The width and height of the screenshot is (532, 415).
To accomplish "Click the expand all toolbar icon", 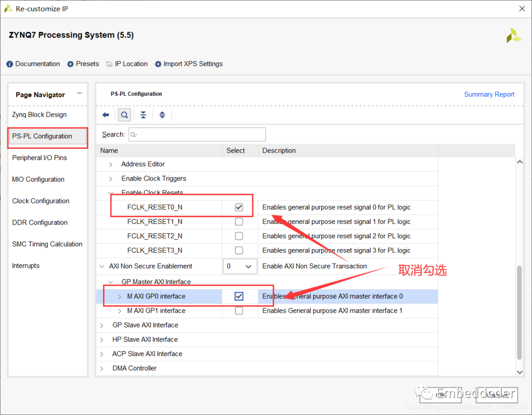I will click(162, 115).
